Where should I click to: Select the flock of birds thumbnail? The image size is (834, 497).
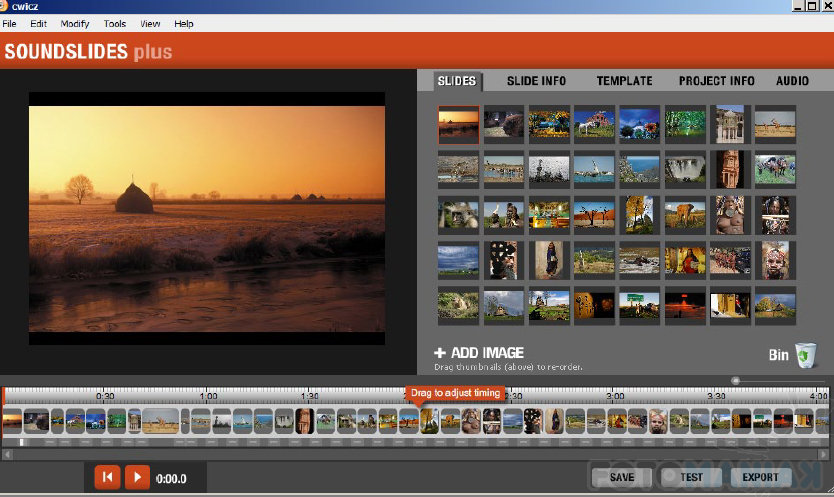point(549,170)
